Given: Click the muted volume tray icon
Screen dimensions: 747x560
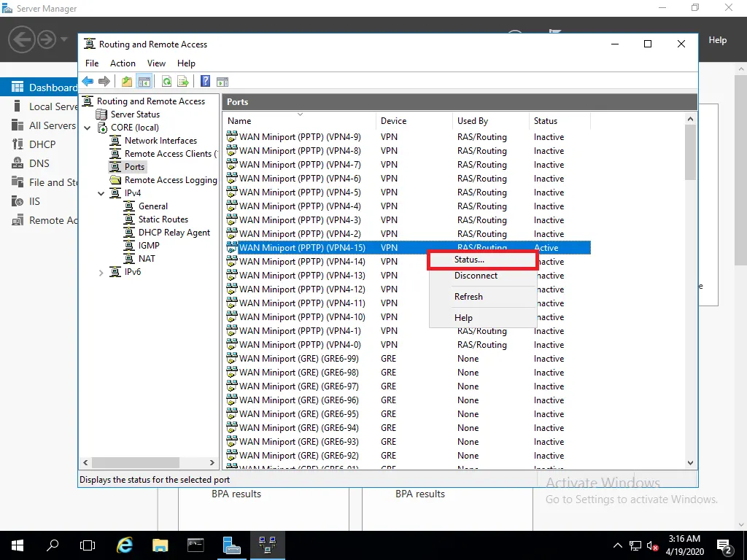Looking at the screenshot, I should point(653,545).
